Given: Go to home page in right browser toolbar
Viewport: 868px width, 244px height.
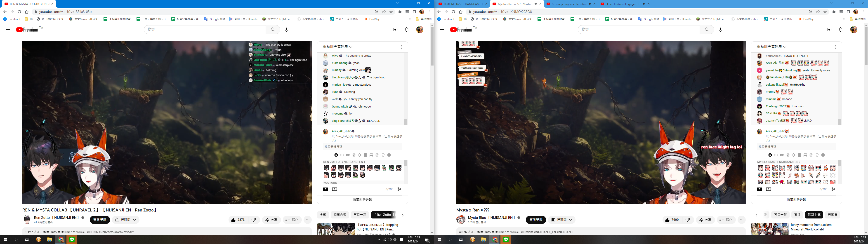Looking at the screenshot, I should (x=461, y=12).
